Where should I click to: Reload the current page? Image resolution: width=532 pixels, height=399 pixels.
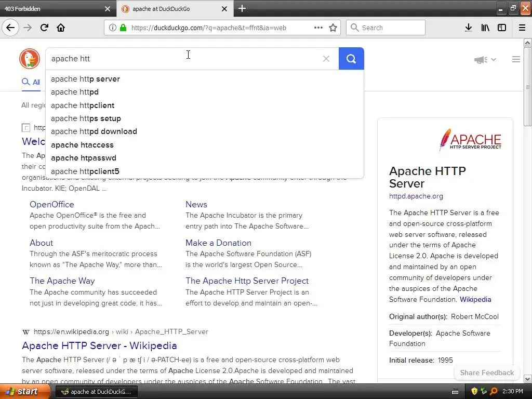tap(44, 28)
